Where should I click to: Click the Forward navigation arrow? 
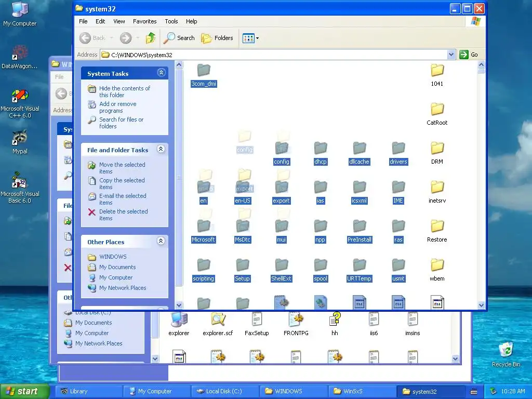[126, 38]
